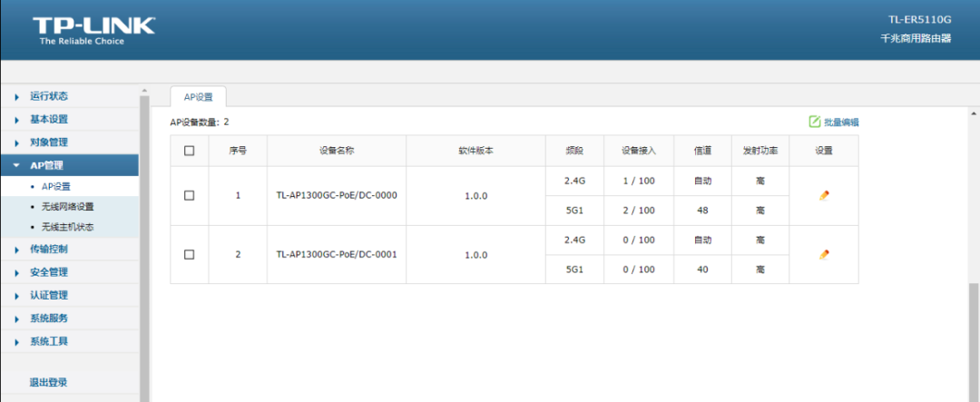Open the 无线主机状态 submenu item
This screenshot has width=980, height=402.
[x=69, y=228]
